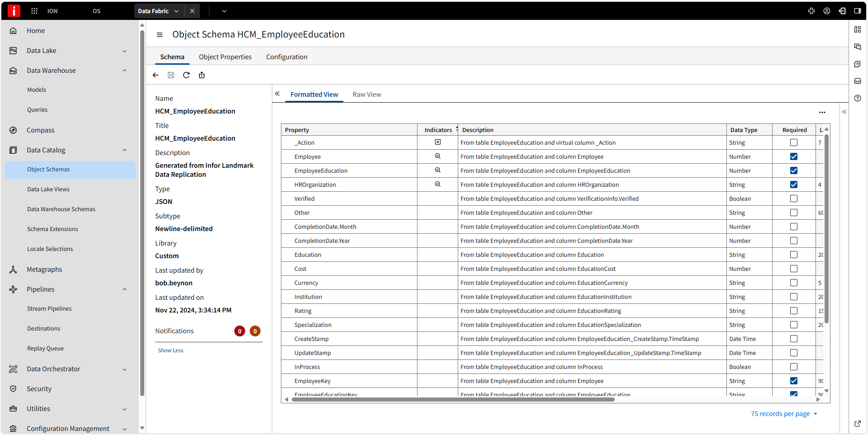Click the indicator icon for HROrganization row
The height and width of the screenshot is (435, 868).
click(x=438, y=184)
